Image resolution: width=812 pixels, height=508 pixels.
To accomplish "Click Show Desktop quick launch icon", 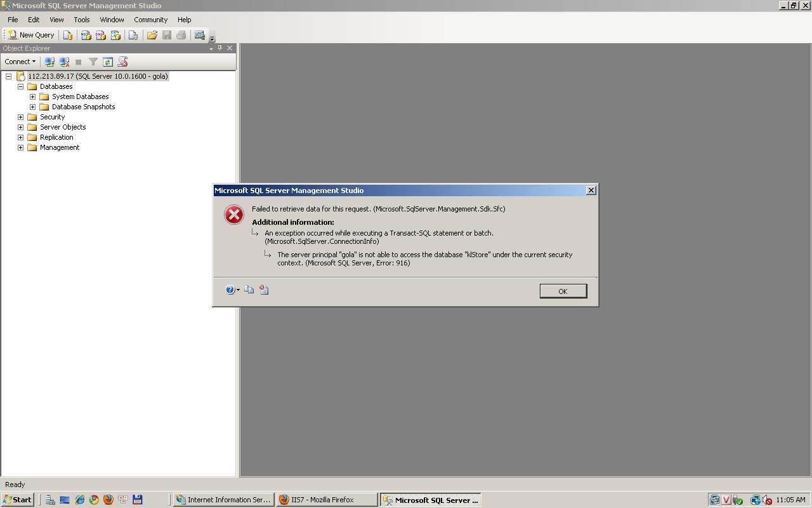I will tap(65, 500).
